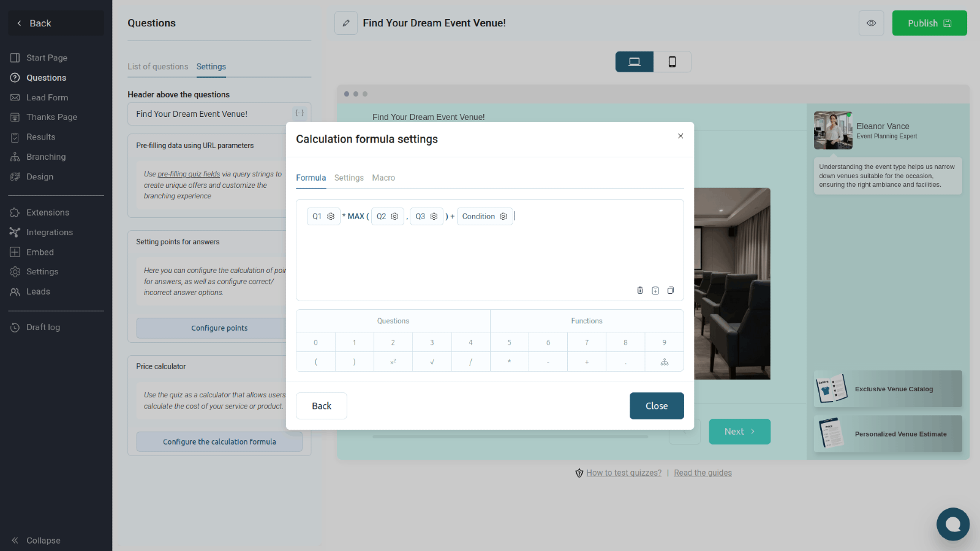Insert a condition block from the keypad

[x=664, y=361]
